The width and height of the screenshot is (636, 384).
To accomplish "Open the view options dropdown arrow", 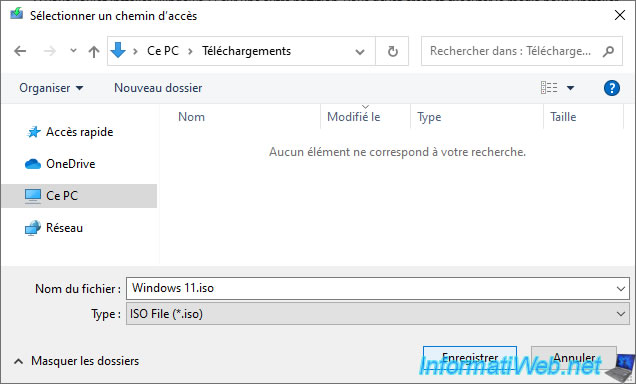I will (570, 88).
